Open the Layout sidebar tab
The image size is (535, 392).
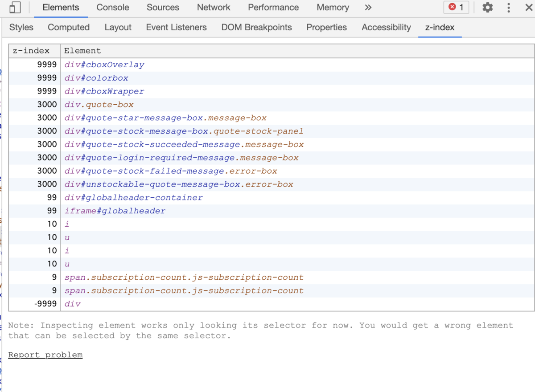[x=118, y=28]
